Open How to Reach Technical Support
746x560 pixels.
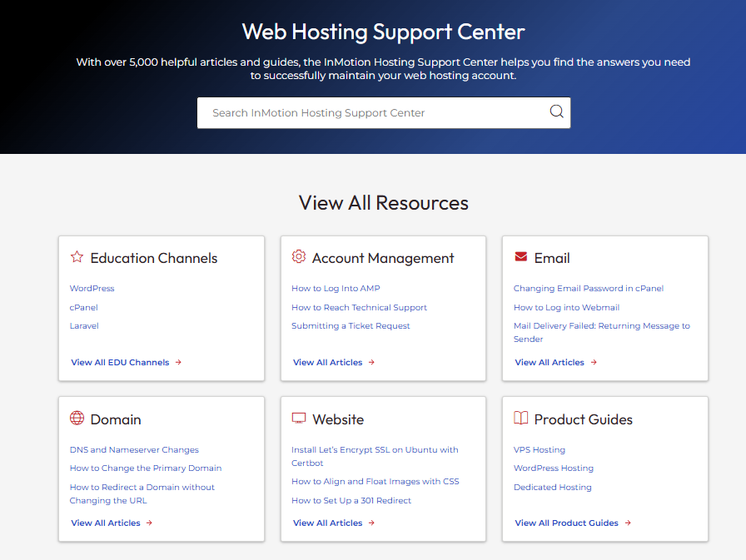[x=359, y=307]
